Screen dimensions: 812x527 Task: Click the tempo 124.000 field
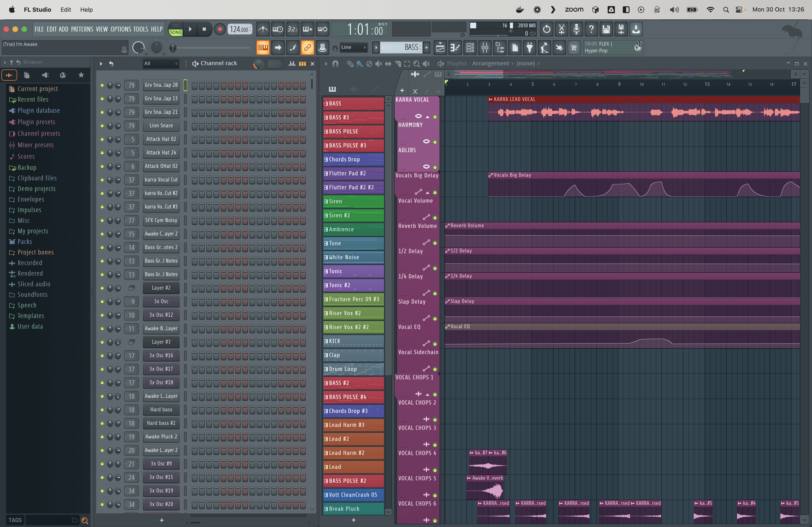[x=239, y=29]
